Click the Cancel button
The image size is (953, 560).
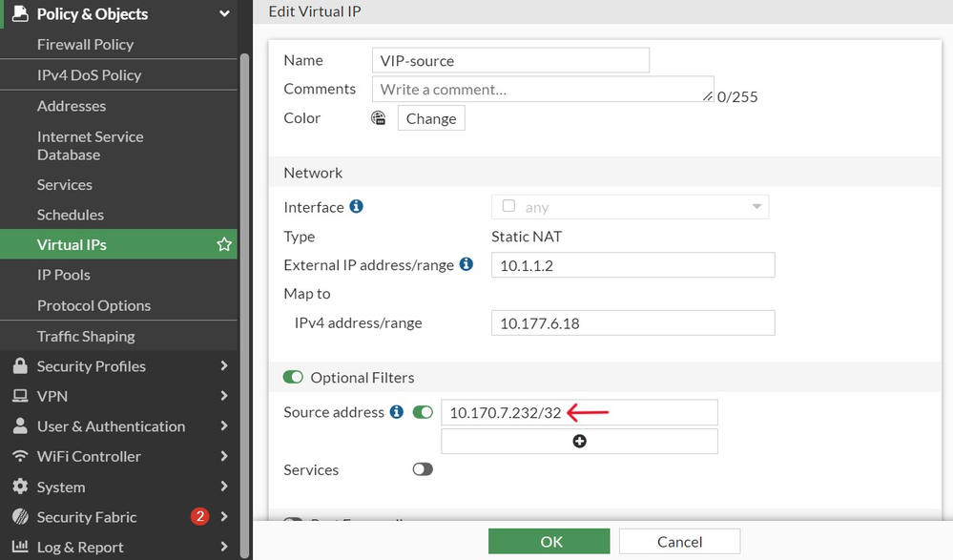(679, 541)
